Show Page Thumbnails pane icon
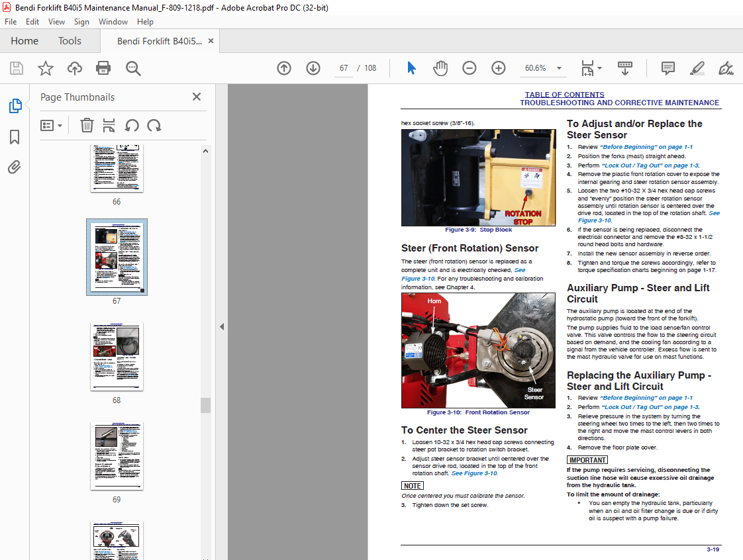Viewport: 743px width, 560px height. (x=15, y=106)
